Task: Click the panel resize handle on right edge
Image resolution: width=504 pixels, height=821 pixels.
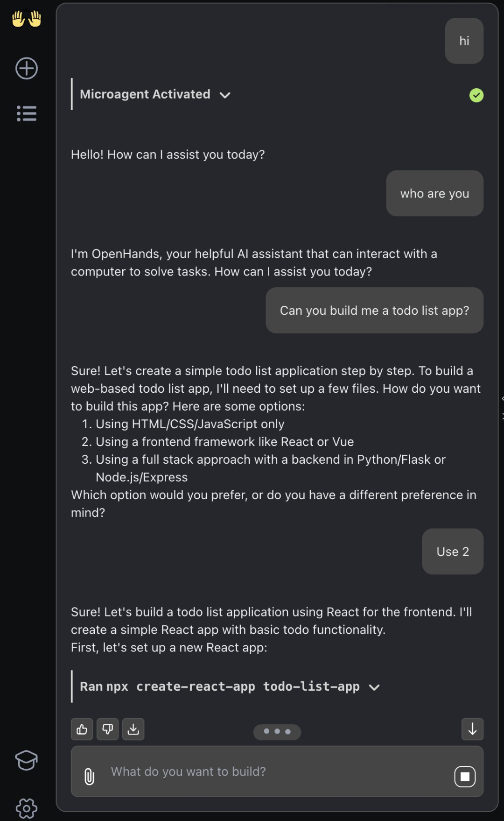Action: tap(502, 407)
